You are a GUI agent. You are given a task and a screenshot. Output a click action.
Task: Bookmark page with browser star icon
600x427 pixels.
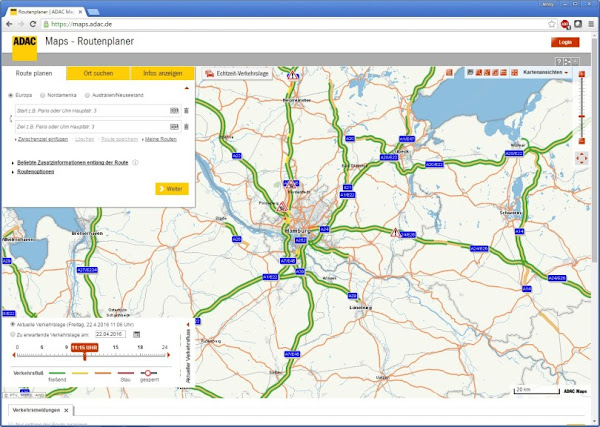[x=551, y=24]
